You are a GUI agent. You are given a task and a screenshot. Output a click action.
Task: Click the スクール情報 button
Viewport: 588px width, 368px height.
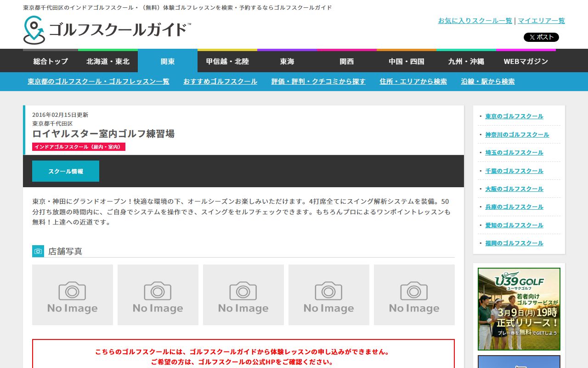(x=66, y=171)
